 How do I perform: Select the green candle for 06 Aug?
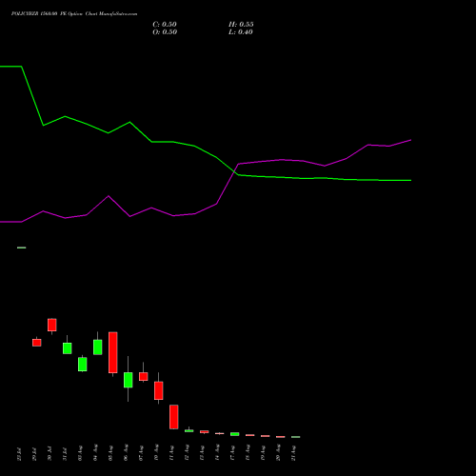tap(129, 380)
